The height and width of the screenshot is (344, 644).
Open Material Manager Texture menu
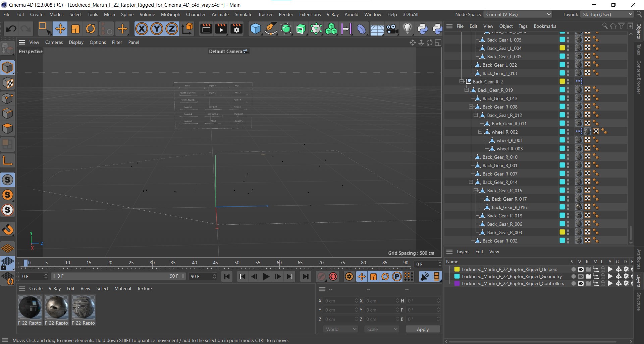click(x=144, y=288)
